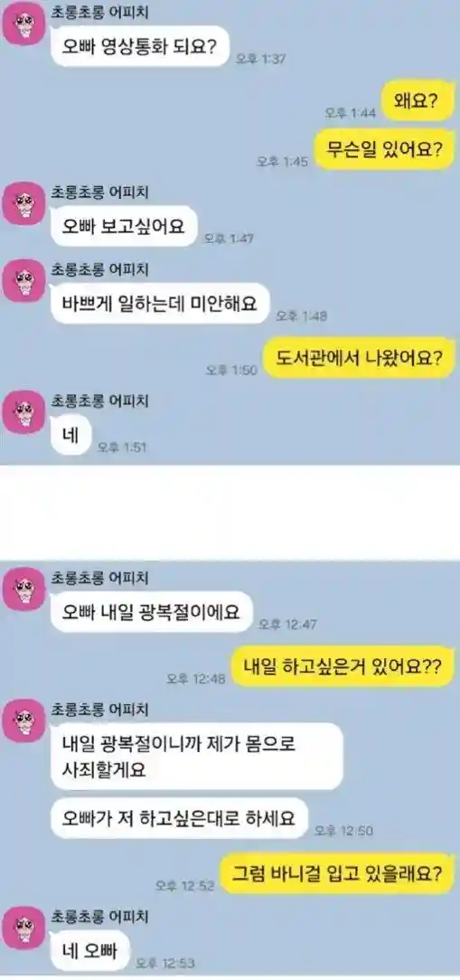Tap the bubble '오빠가 저 하고싶은대로 하세요'

pos(179,818)
